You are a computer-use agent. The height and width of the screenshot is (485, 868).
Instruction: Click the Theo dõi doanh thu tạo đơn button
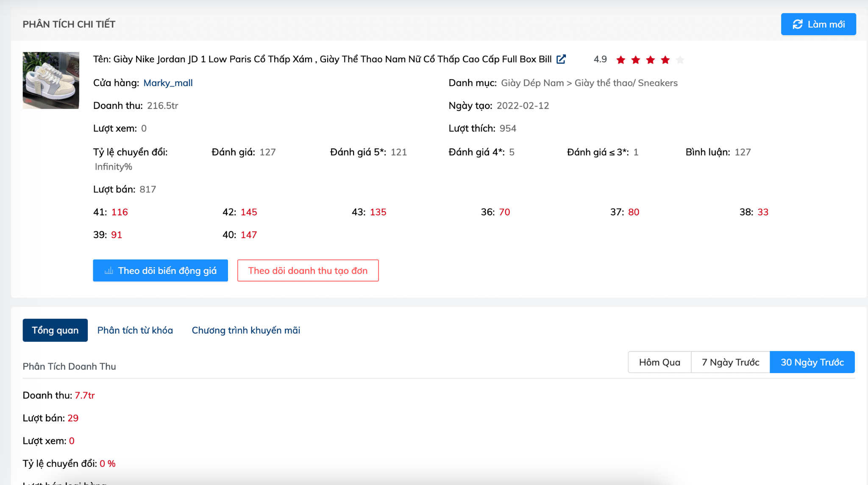(x=308, y=270)
